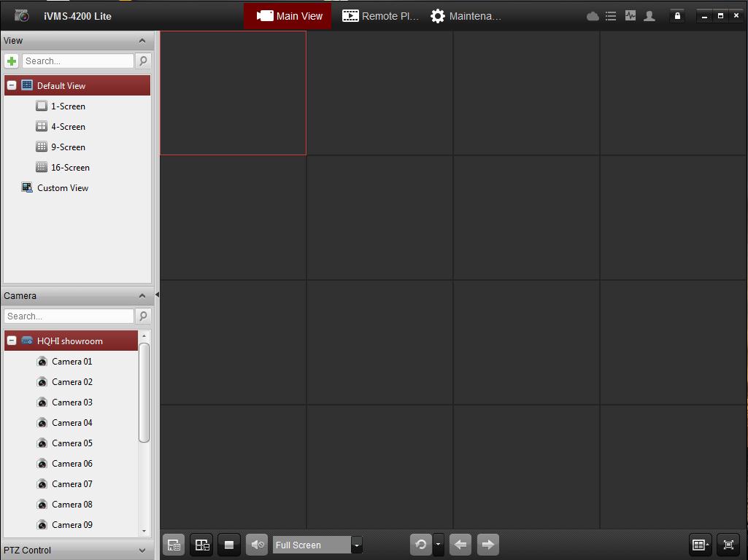Select the 4-Screen layout

68,127
